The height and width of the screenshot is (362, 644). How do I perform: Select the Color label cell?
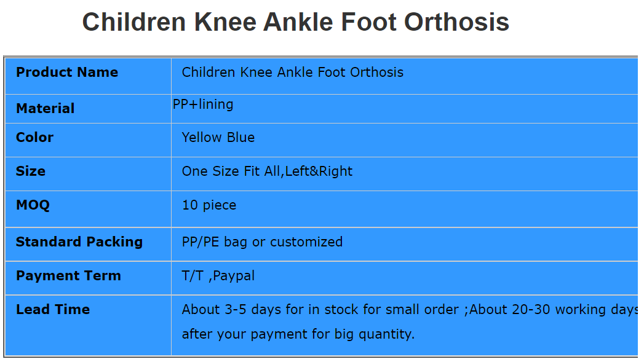coord(35,138)
